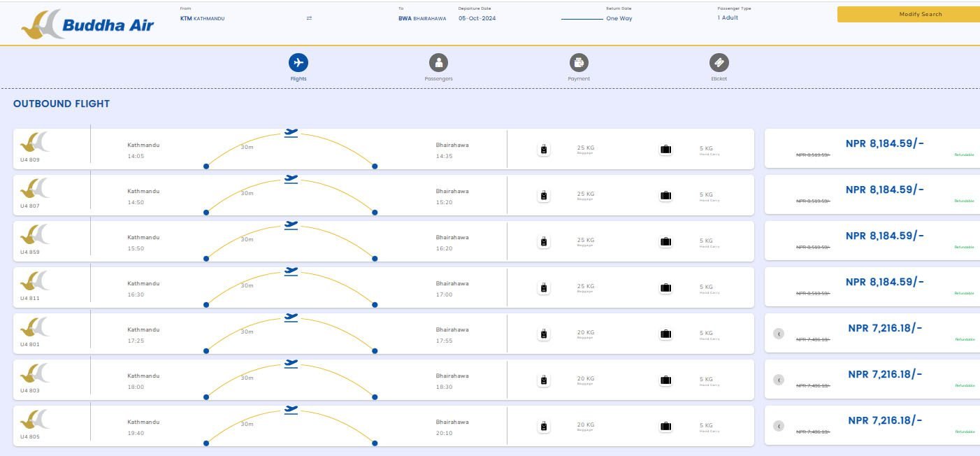Image resolution: width=980 pixels, height=456 pixels.
Task: Click the airline logo for flight U4 859
Action: click(x=34, y=235)
